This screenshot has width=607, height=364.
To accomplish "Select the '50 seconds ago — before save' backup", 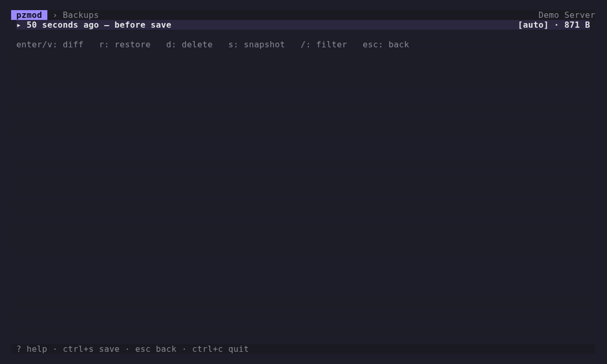I will 303,25.
